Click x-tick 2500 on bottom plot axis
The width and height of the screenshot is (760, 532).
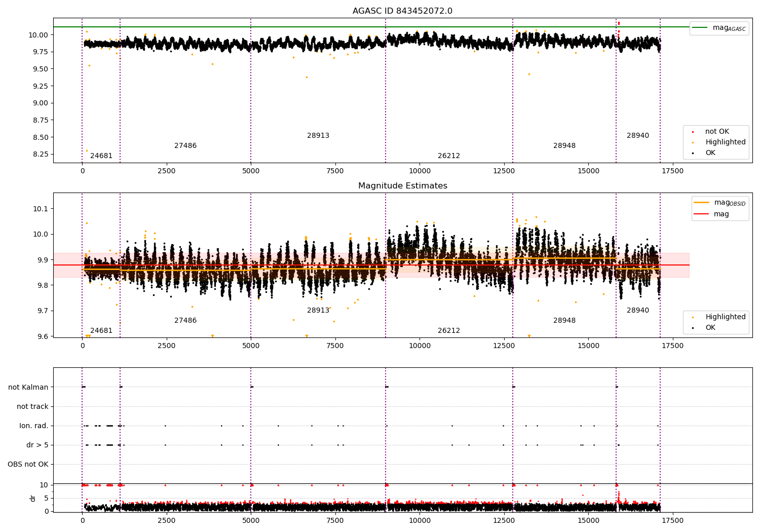pos(166,520)
